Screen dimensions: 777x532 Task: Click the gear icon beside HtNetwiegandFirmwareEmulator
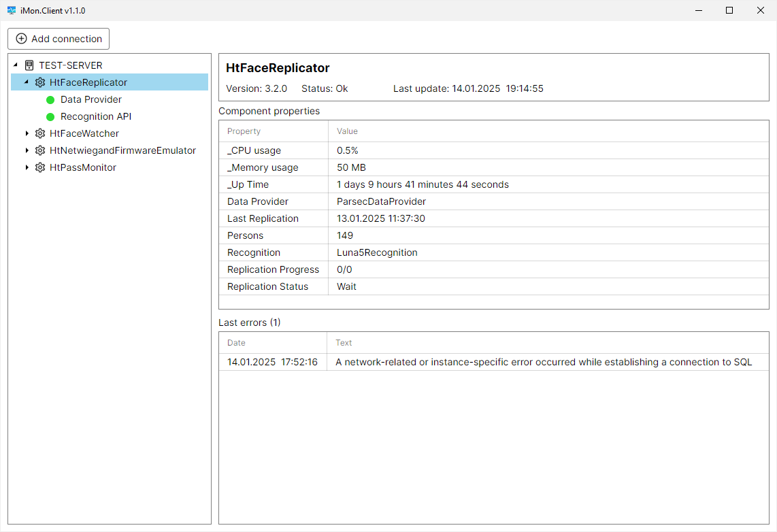click(x=40, y=150)
